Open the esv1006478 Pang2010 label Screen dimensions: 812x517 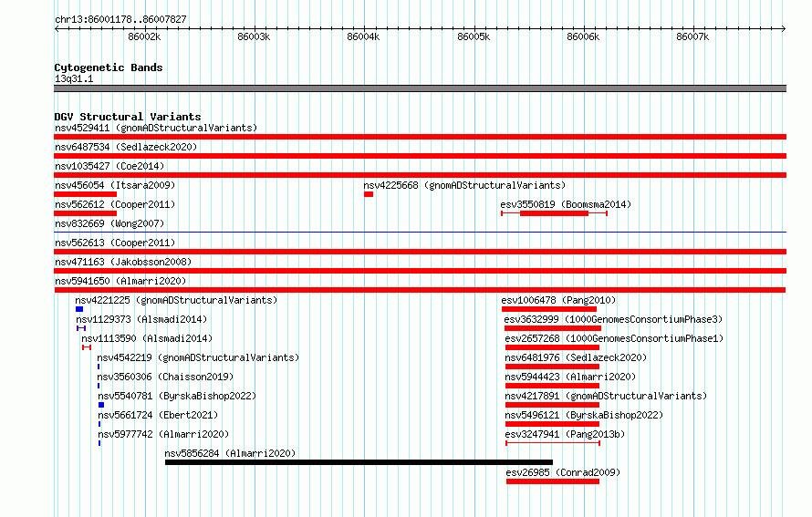(x=558, y=300)
